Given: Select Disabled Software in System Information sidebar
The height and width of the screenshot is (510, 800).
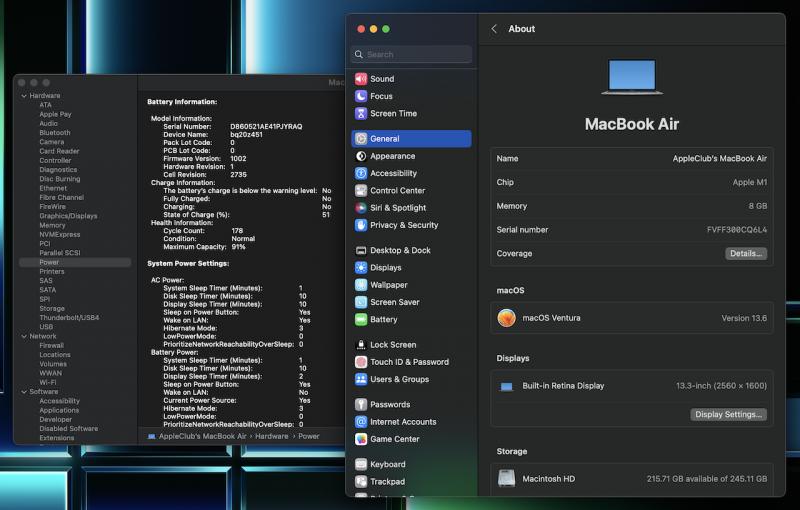Looking at the screenshot, I should tap(69, 428).
